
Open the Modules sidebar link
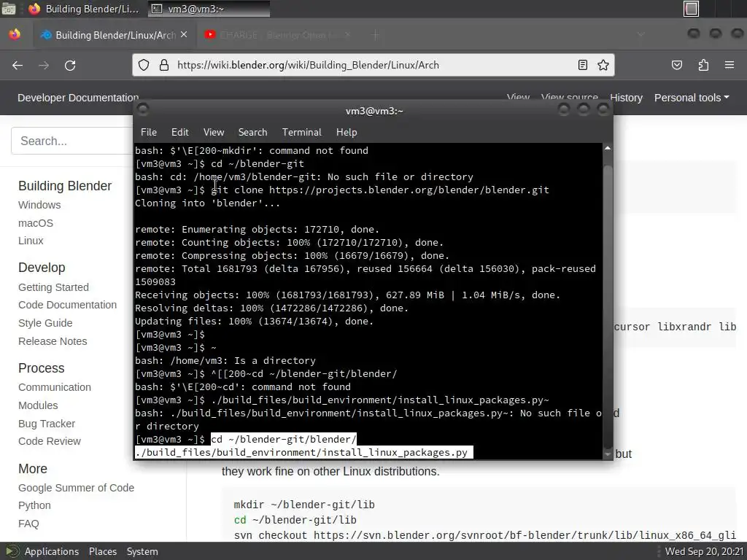[x=38, y=405]
